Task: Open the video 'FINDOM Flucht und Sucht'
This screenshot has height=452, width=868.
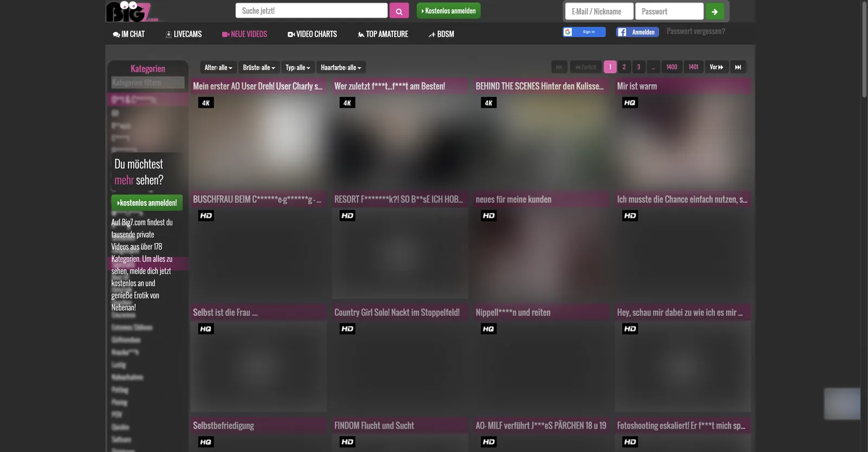Action: [x=374, y=426]
